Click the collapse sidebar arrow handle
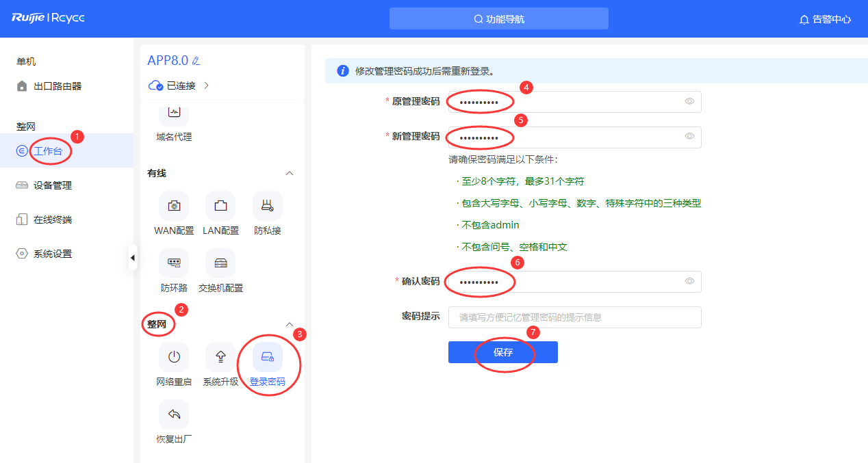Viewport: 868px width, 463px height. coord(133,257)
